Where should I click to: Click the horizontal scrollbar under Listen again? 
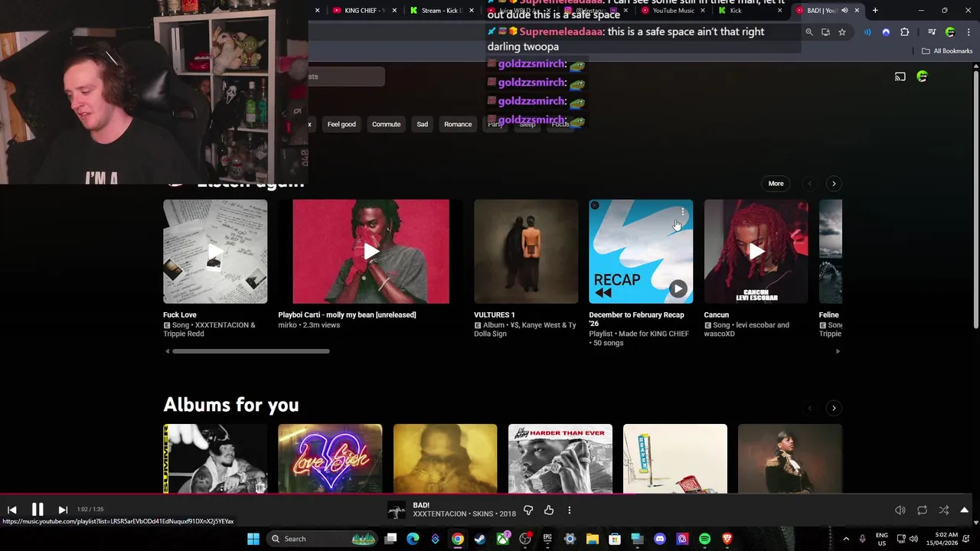[251, 351]
